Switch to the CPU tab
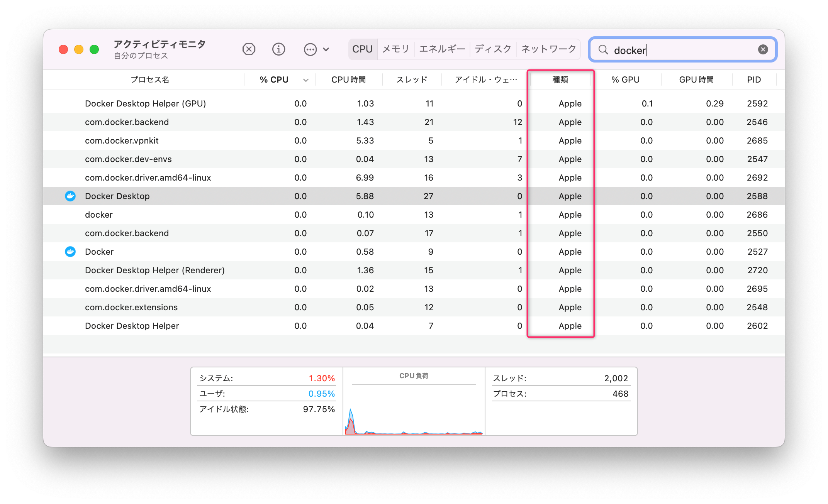The height and width of the screenshot is (504, 828). point(363,49)
